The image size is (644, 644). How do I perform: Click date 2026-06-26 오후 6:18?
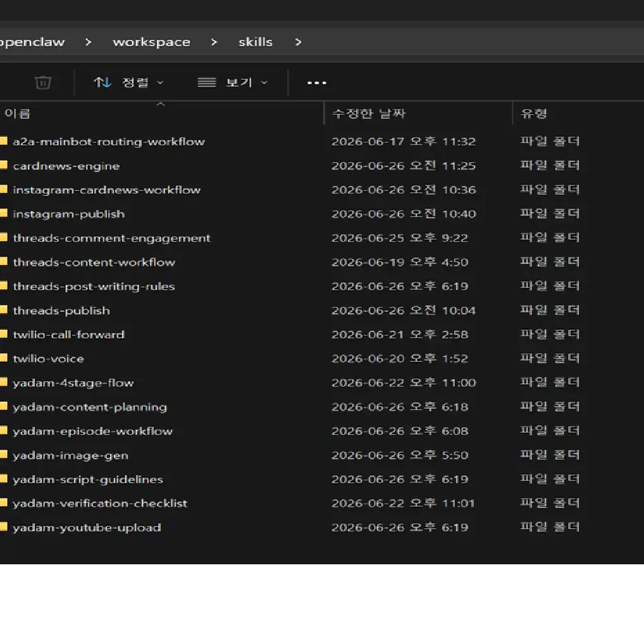400,407
